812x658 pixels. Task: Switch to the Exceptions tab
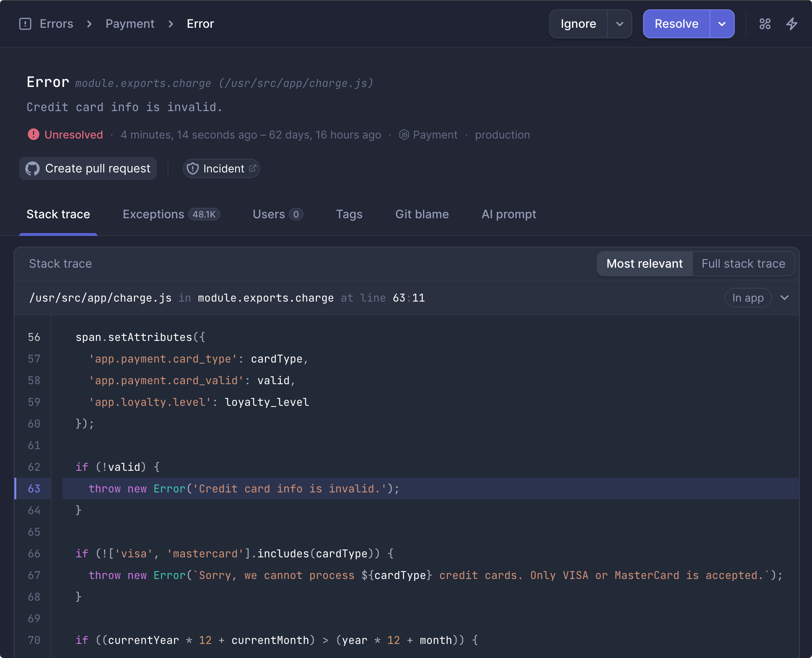pos(171,215)
